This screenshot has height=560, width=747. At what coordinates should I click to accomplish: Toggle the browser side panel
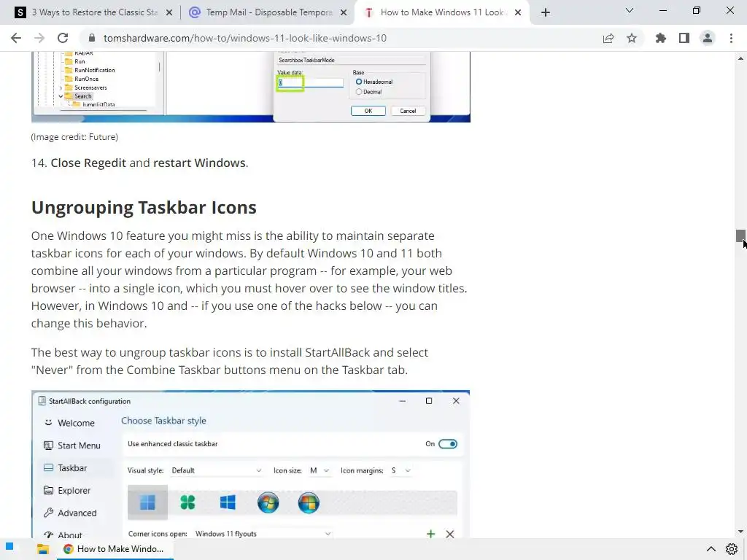pyautogui.click(x=684, y=38)
